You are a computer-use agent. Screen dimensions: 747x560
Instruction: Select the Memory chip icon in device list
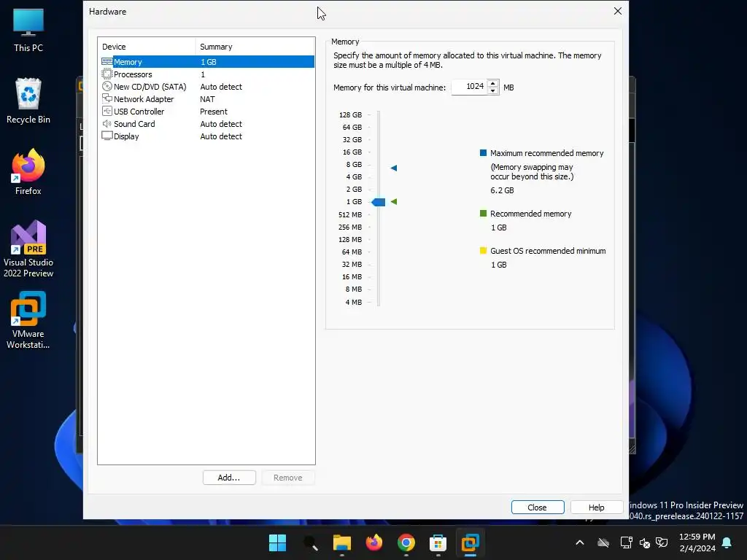coord(107,62)
